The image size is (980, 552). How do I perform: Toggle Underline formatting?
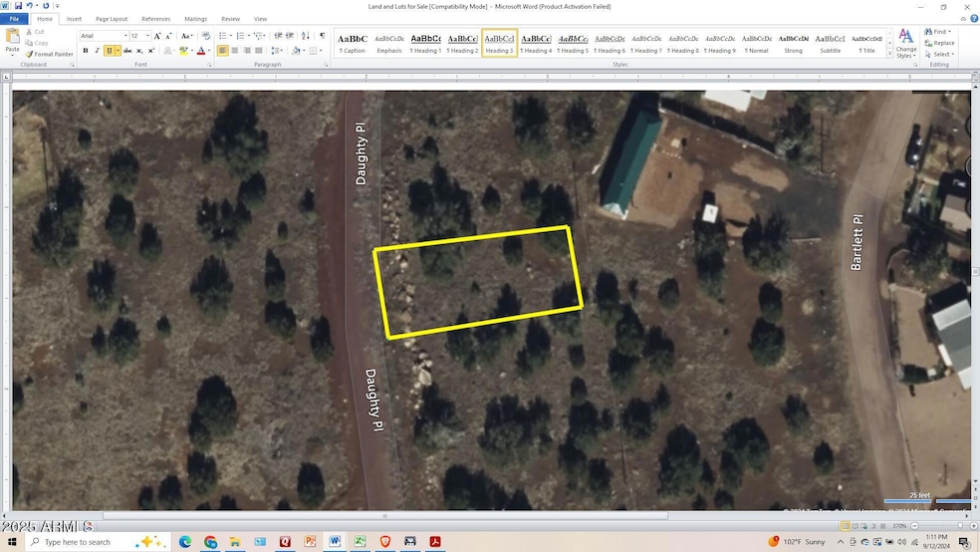click(107, 50)
